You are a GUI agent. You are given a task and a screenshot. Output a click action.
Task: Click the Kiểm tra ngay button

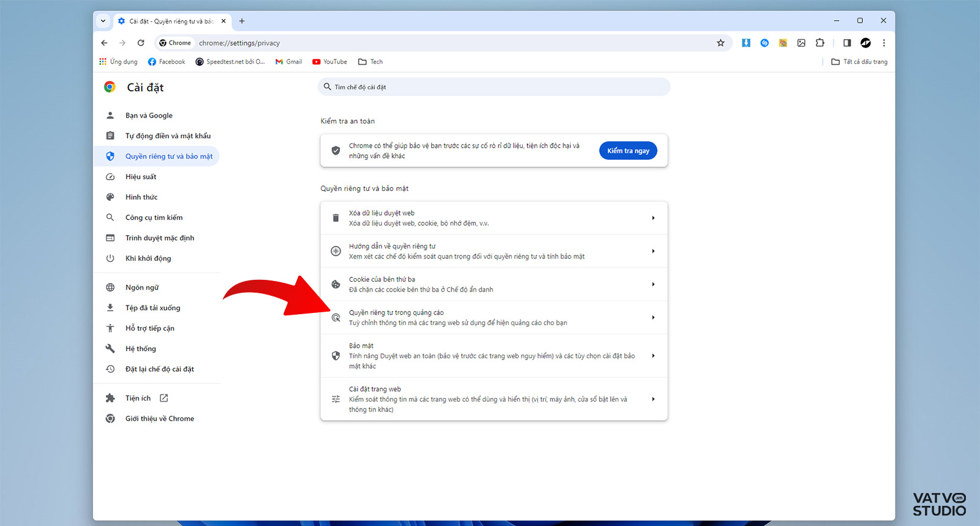[628, 151]
